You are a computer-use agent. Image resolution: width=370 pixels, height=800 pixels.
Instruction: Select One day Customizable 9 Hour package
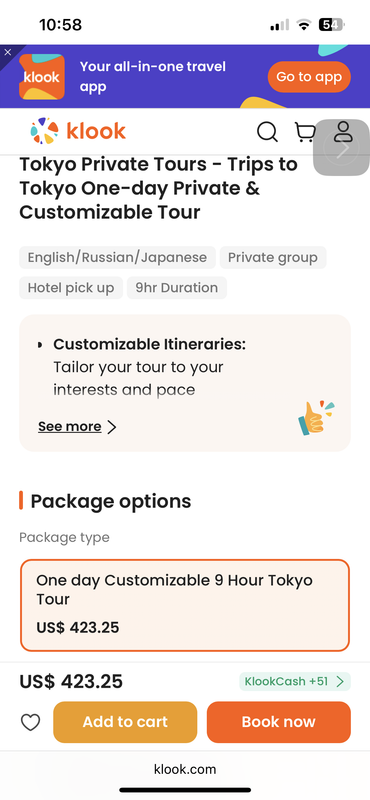pyautogui.click(x=185, y=605)
